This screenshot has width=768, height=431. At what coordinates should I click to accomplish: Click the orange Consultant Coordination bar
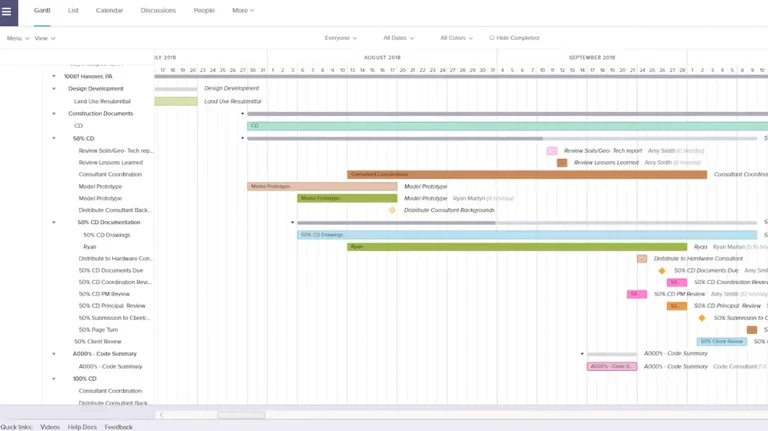[x=527, y=174]
